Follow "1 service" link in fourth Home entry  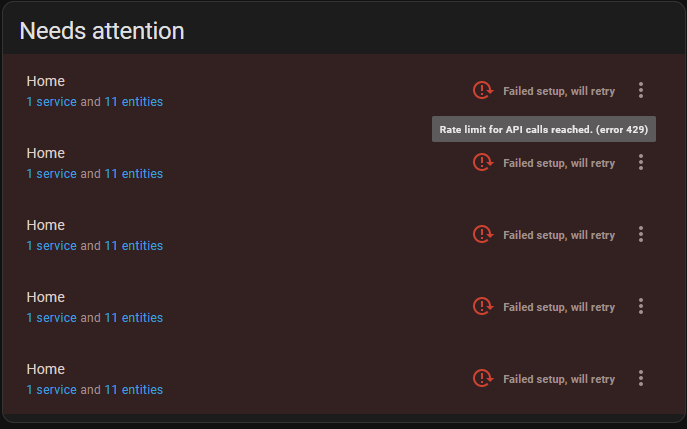(x=51, y=318)
